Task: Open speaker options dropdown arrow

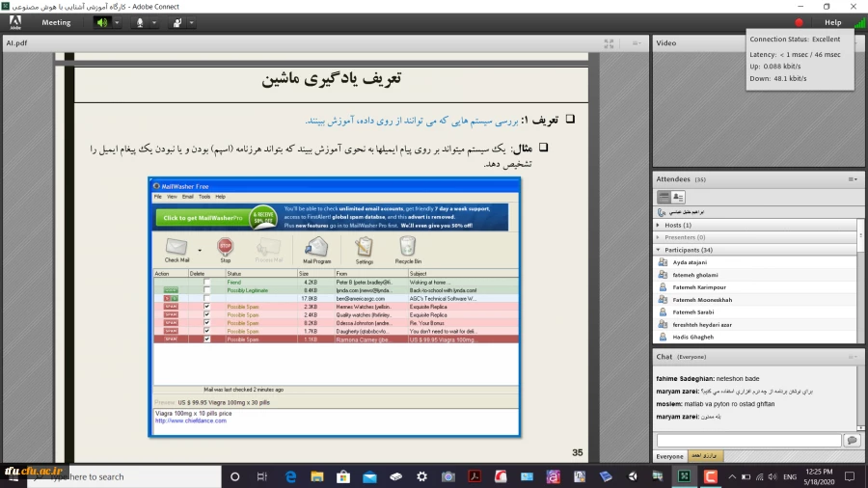Action: point(117,23)
